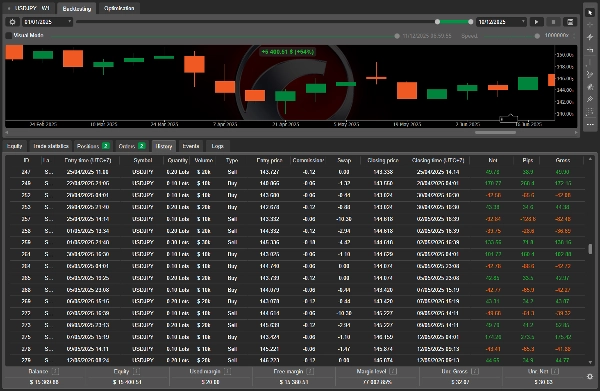
Task: Click the info icon next to Margin level
Action: [393, 371]
